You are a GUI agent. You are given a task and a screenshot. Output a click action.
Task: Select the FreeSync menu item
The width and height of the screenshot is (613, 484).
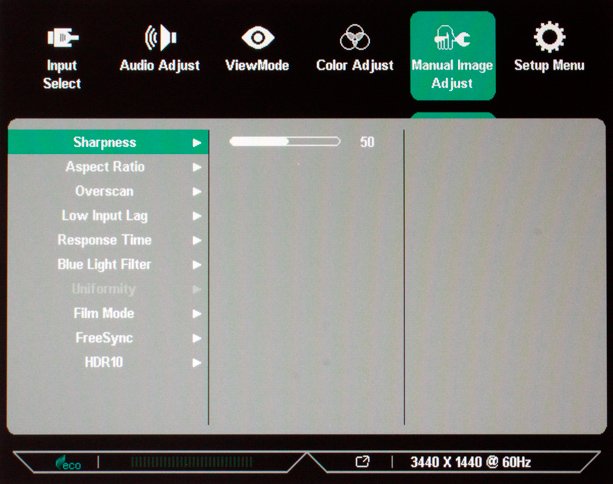click(104, 338)
